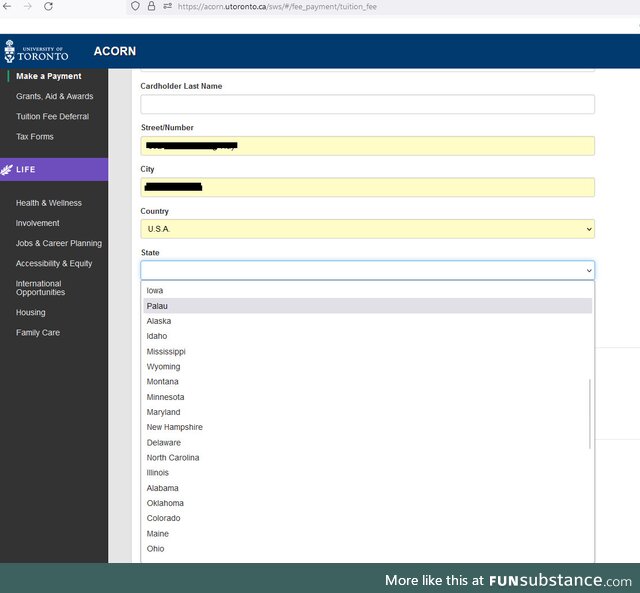Select Palau in the state list

click(x=367, y=306)
